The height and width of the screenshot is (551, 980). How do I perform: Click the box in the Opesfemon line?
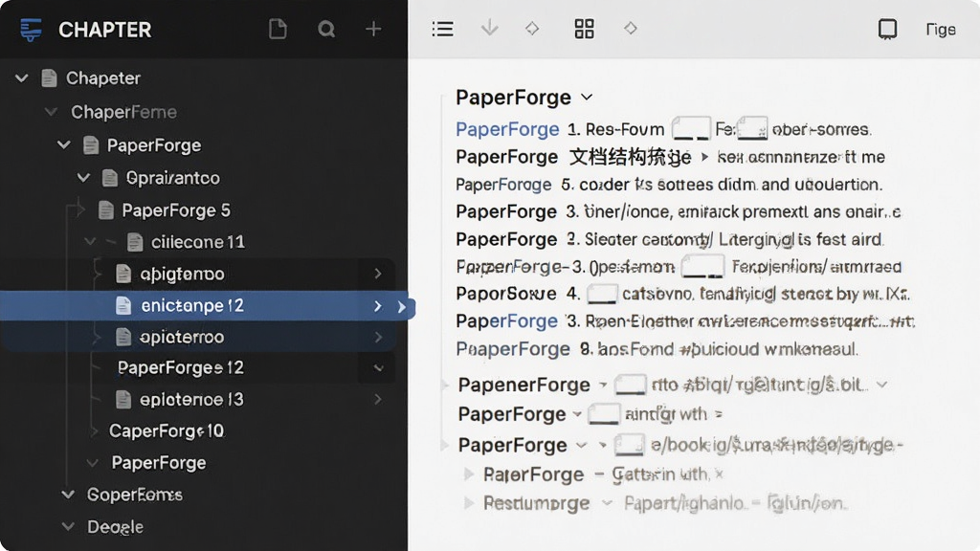[x=702, y=267]
